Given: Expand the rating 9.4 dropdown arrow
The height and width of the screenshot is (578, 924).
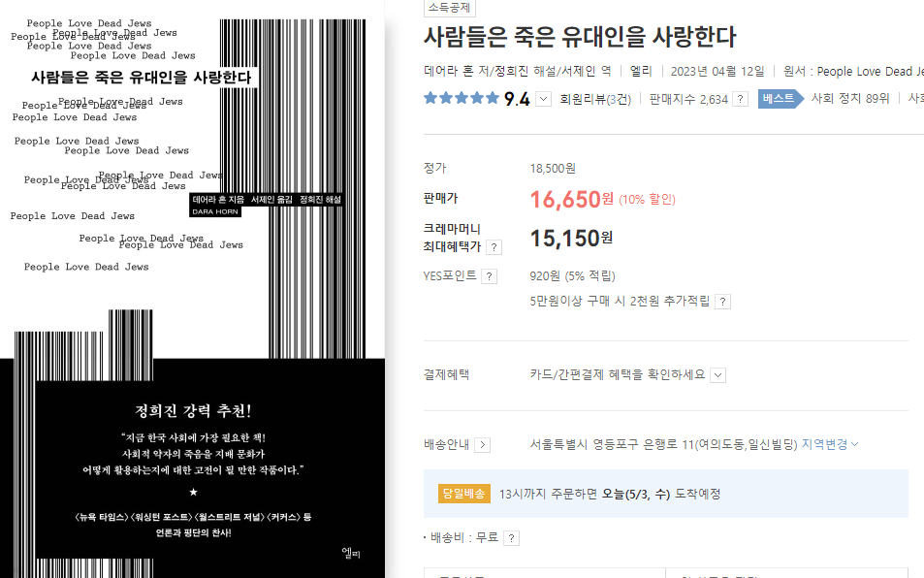Looking at the screenshot, I should point(544,99).
